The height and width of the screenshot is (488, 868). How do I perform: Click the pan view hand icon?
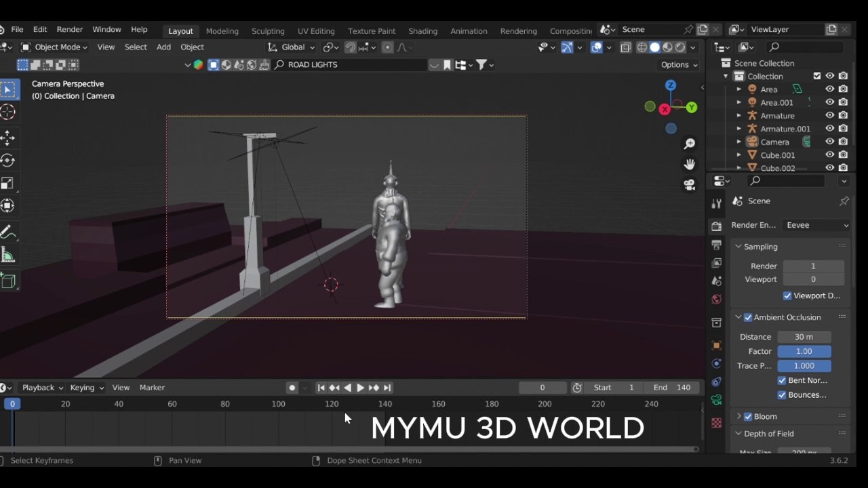[690, 164]
